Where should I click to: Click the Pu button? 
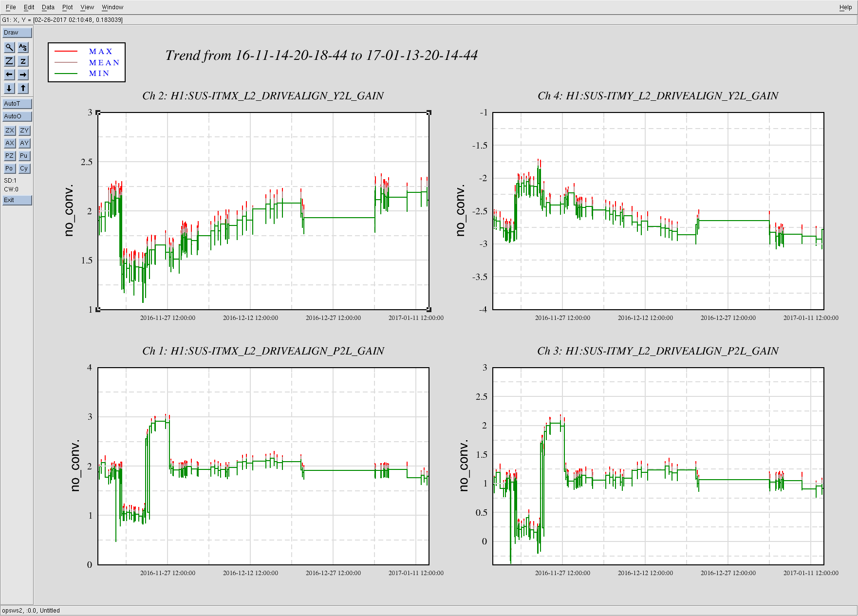point(24,156)
